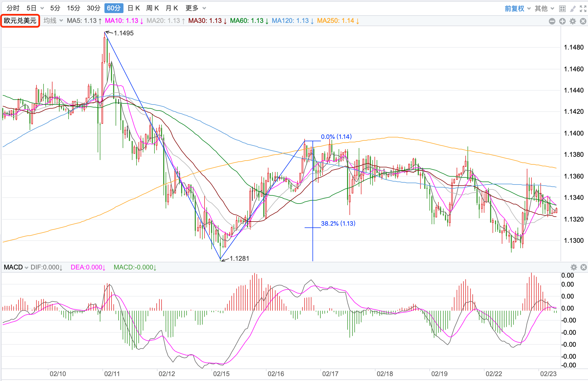Click the 38.2% Fibonacci retracement label
This screenshot has width=588, height=381.
point(338,223)
